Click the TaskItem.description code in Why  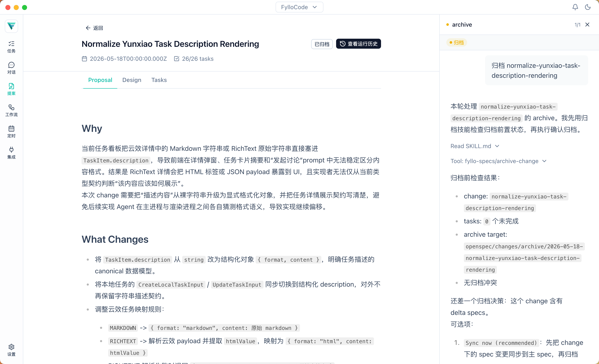(116, 161)
